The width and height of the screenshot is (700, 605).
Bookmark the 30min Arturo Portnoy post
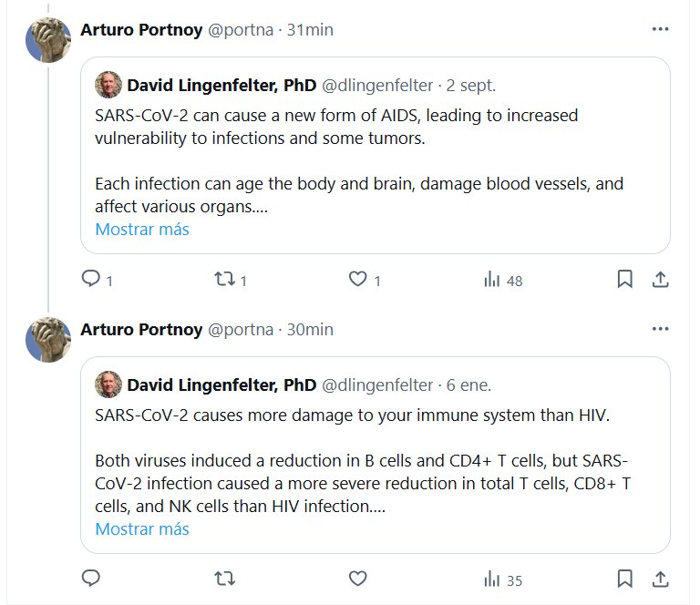pyautogui.click(x=624, y=579)
